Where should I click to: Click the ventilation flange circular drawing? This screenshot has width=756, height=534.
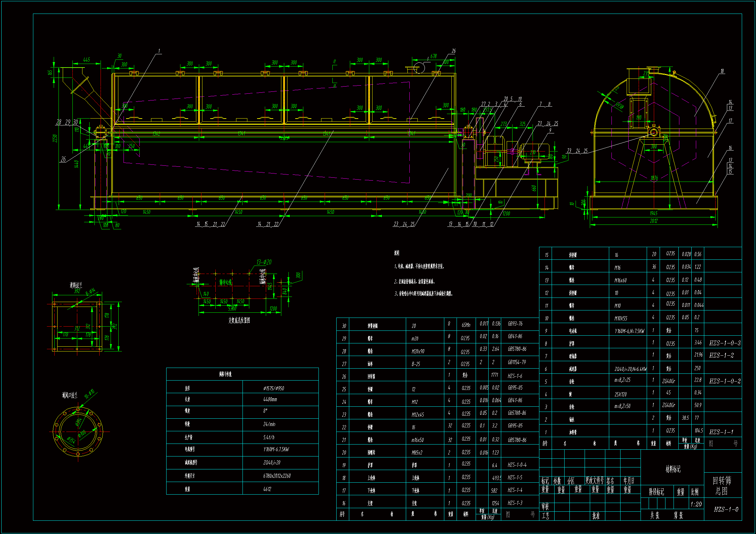pyautogui.click(x=78, y=431)
